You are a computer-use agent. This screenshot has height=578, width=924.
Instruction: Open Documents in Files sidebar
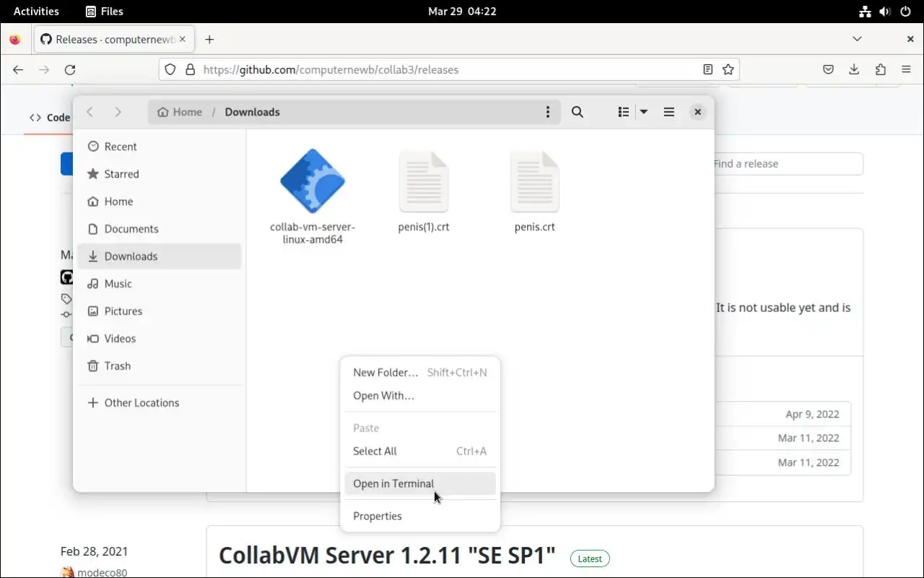coord(159,229)
